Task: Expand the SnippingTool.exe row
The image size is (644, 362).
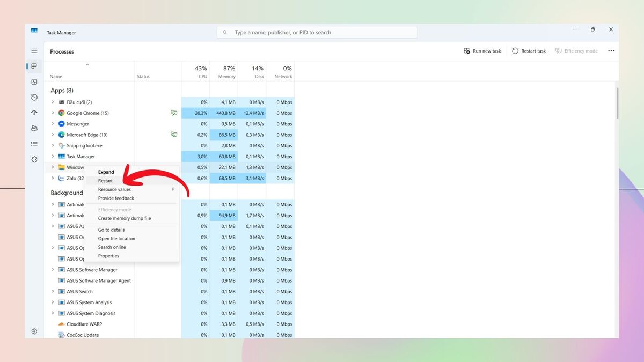Action: (53, 146)
